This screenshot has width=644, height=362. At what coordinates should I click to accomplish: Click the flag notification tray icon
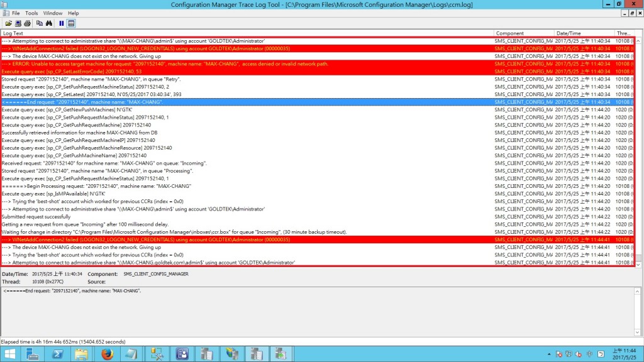coord(559,354)
